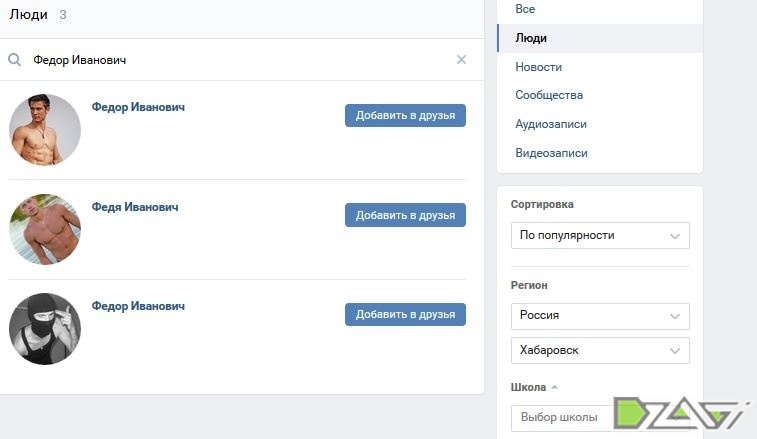The height and width of the screenshot is (439, 757).
Task: Open the Хабаровск city dropdown
Action: pos(600,350)
